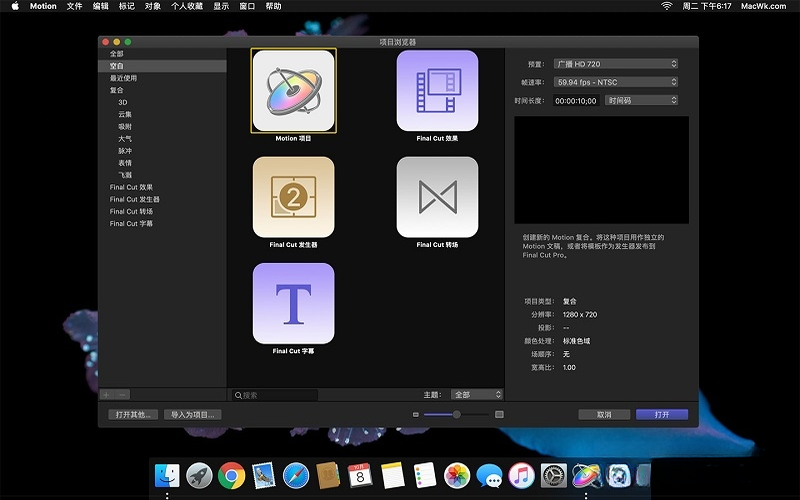Image resolution: width=800 pixels, height=500 pixels.
Task: Open the 显示 menu
Action: pos(221,6)
